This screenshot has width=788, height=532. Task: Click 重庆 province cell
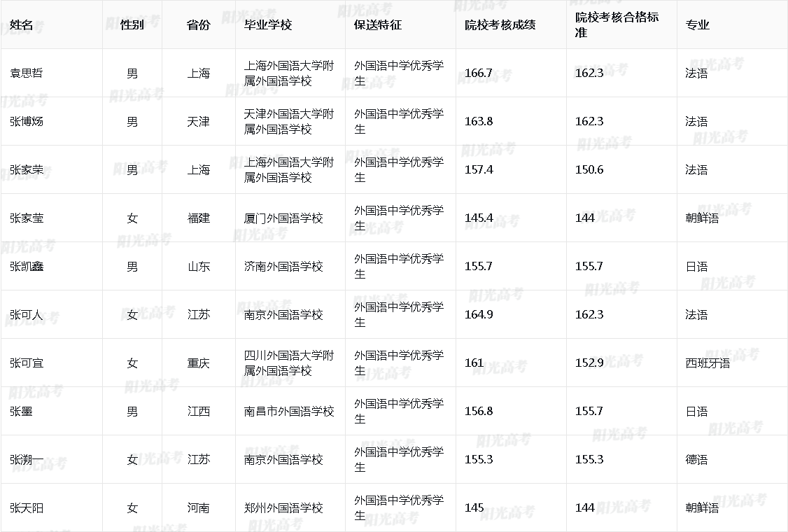click(198, 363)
